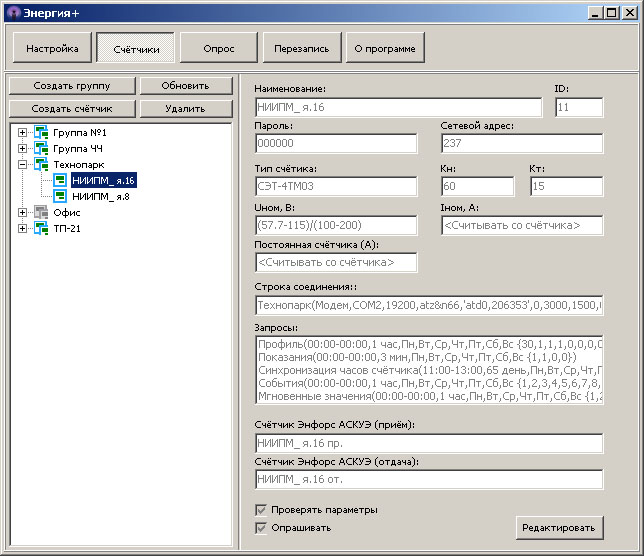Screen dimensions: 644x556
Task: Click the Тип счётика field СЭТ-4ТМ03
Action: [336, 186]
